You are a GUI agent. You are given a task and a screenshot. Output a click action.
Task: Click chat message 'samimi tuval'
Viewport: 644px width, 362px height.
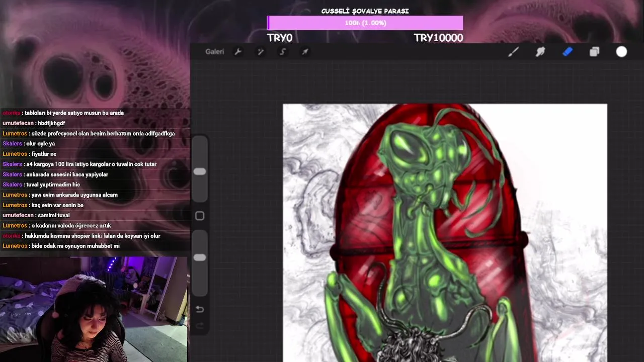(x=36, y=215)
